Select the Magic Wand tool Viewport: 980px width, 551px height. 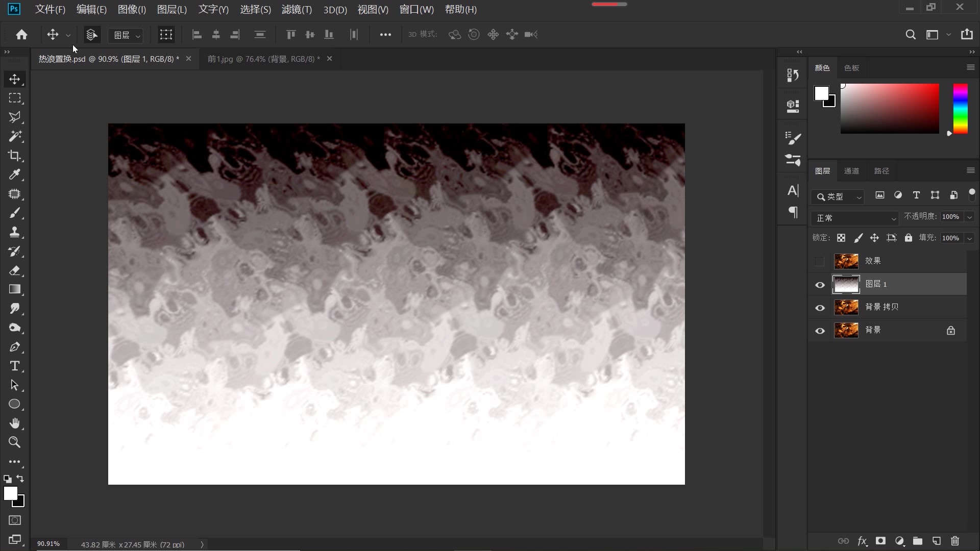[14, 136]
